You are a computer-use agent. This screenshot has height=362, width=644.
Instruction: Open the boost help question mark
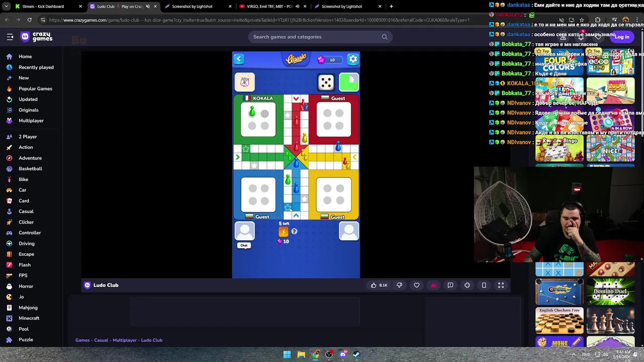(x=294, y=232)
